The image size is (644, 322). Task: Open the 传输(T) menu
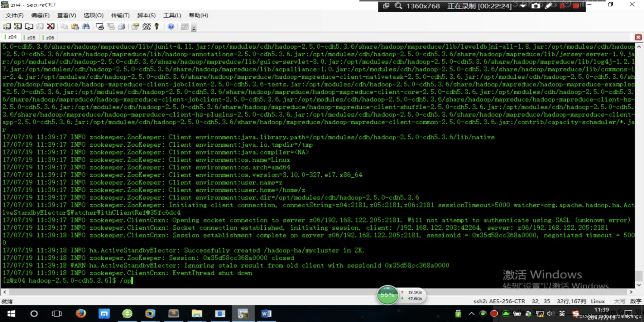(120, 15)
